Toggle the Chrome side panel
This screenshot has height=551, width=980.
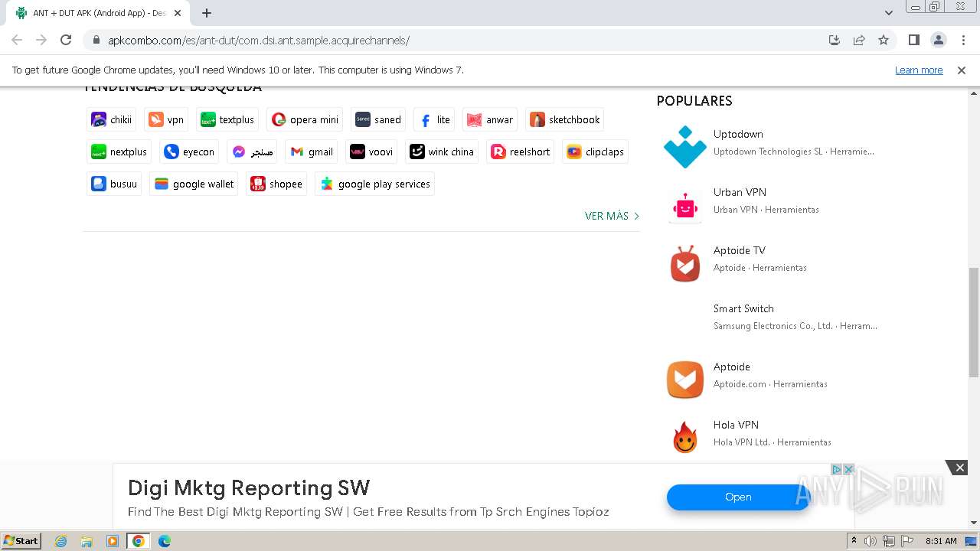coord(914,40)
